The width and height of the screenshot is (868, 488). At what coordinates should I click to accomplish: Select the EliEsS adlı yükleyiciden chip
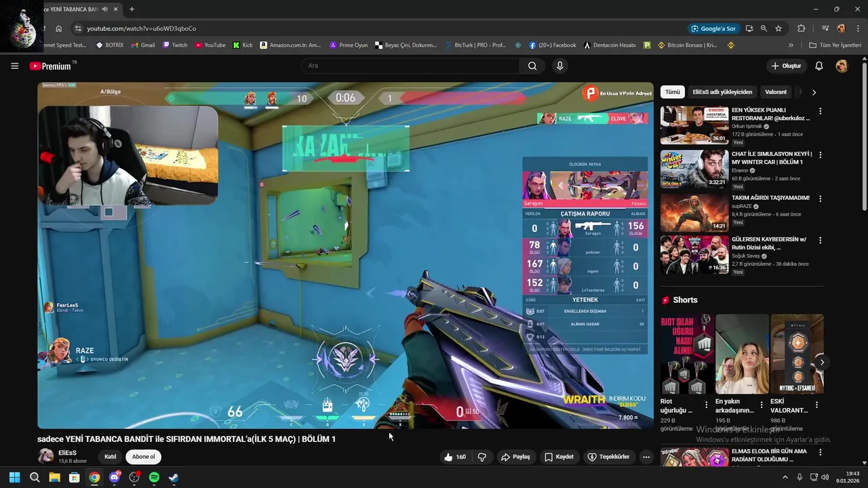pos(722,92)
